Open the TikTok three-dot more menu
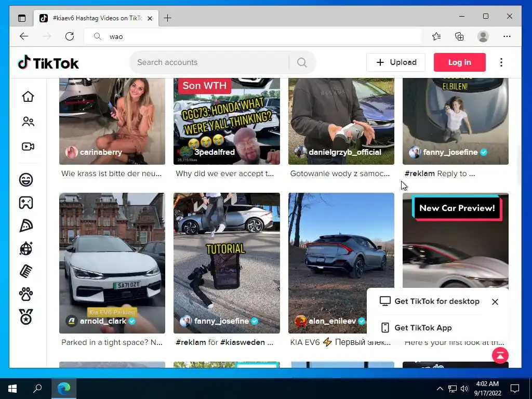 coord(501,62)
